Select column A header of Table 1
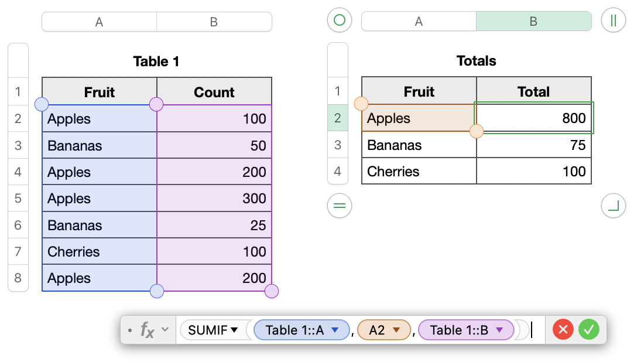644x362 pixels. [99, 22]
